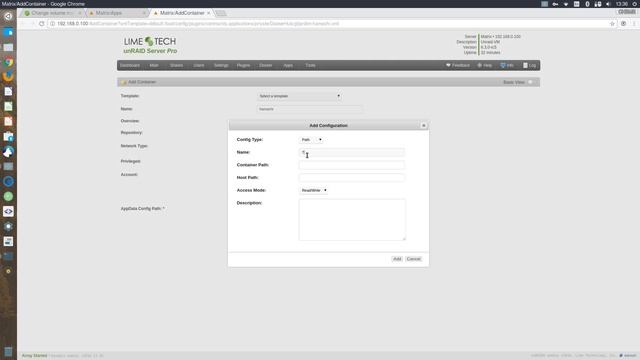
Task: Open the Main menu item
Action: coord(154,65)
